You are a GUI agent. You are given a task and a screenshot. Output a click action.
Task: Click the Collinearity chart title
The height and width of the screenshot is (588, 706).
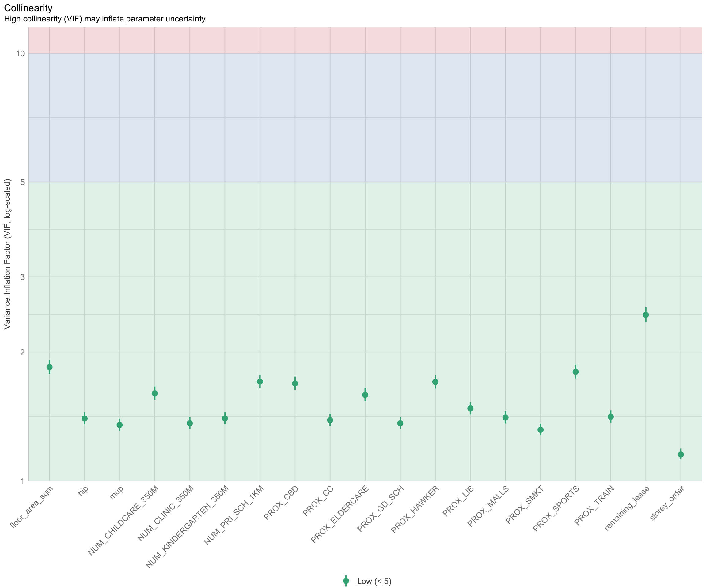[28, 8]
